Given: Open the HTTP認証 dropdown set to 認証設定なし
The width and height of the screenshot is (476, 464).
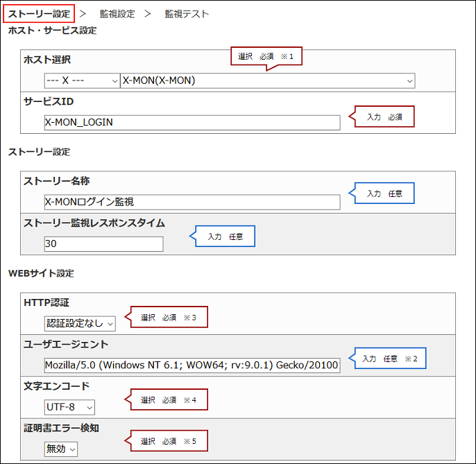Looking at the screenshot, I should point(80,323).
